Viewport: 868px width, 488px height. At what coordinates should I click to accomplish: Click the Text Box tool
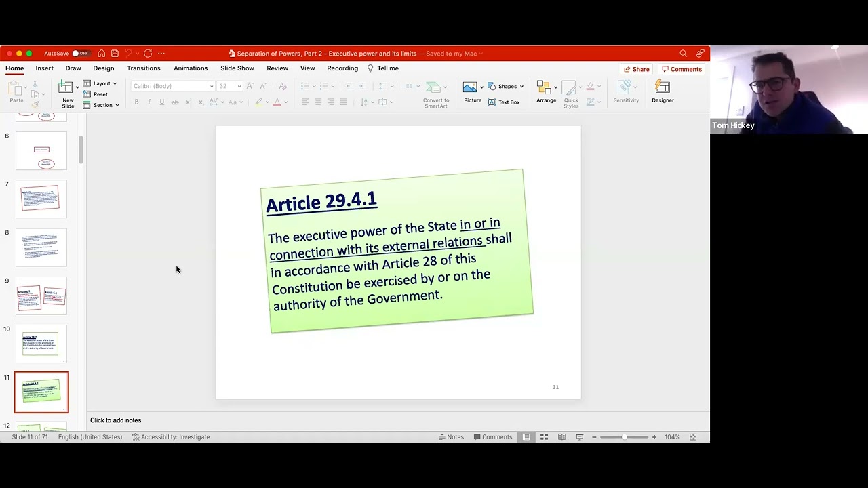point(504,102)
